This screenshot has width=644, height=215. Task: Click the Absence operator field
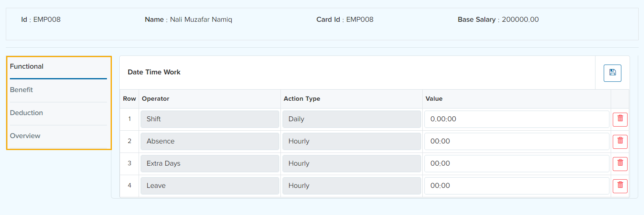(x=210, y=141)
